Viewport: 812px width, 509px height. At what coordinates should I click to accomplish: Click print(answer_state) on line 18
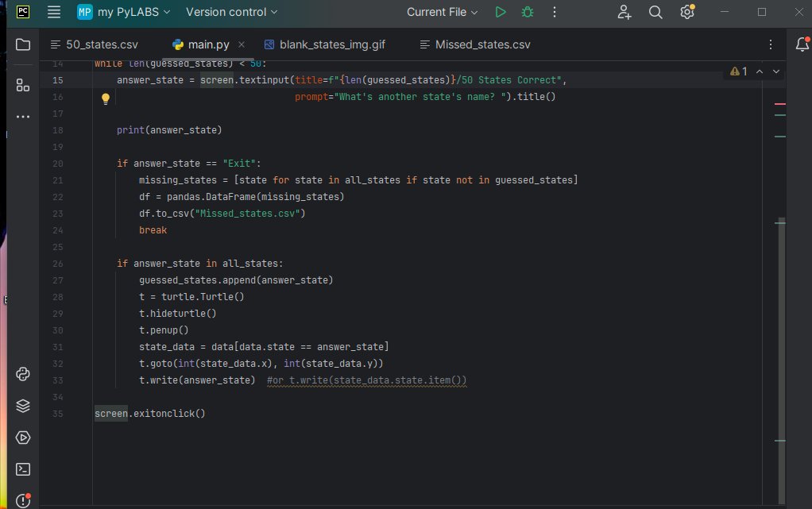pos(169,130)
